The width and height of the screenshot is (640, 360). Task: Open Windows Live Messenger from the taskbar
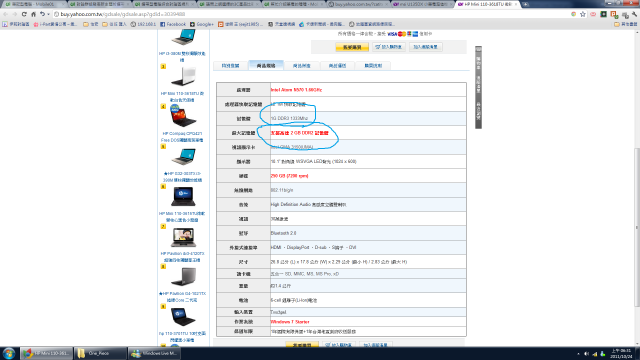coord(154,353)
